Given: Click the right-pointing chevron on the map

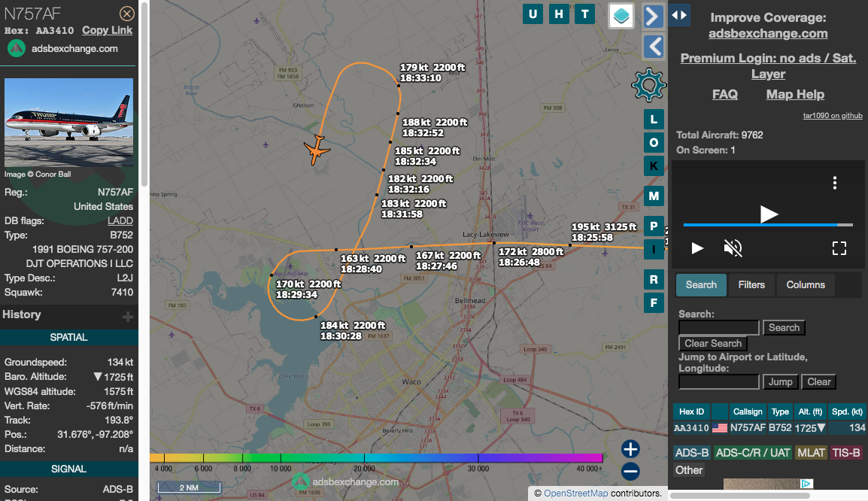Looking at the screenshot, I should click(x=653, y=16).
